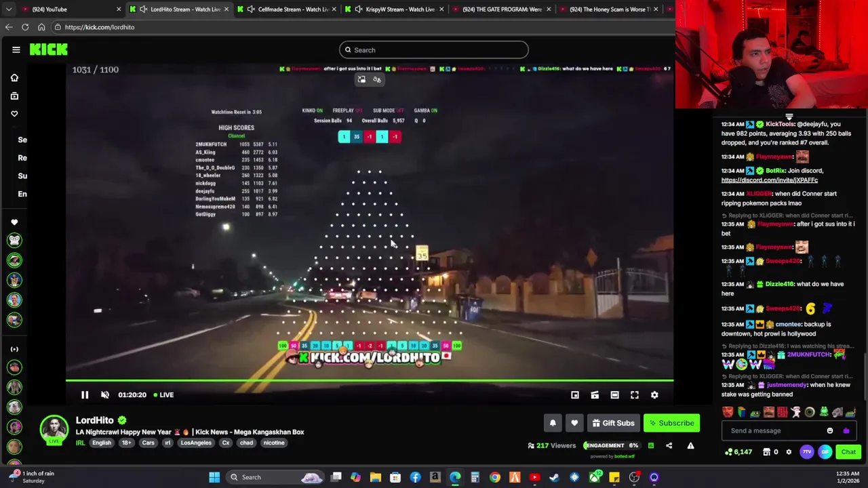Open File Explorer from taskbar

(375, 477)
